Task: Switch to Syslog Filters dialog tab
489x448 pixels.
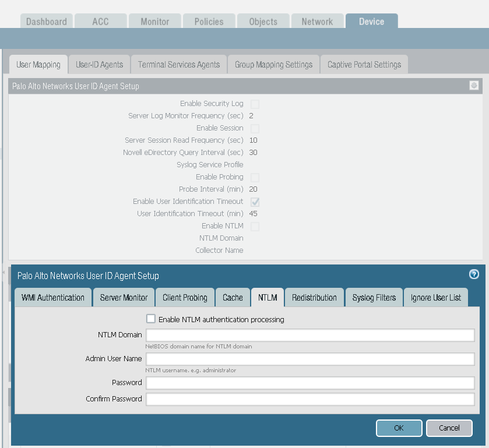Action: pos(374,298)
